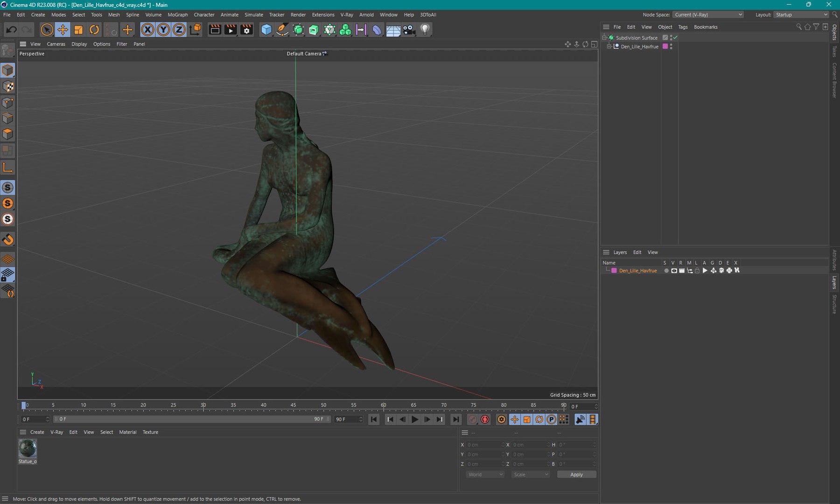Select the Statue material thumbnail
This screenshot has height=504, width=840.
(28, 448)
